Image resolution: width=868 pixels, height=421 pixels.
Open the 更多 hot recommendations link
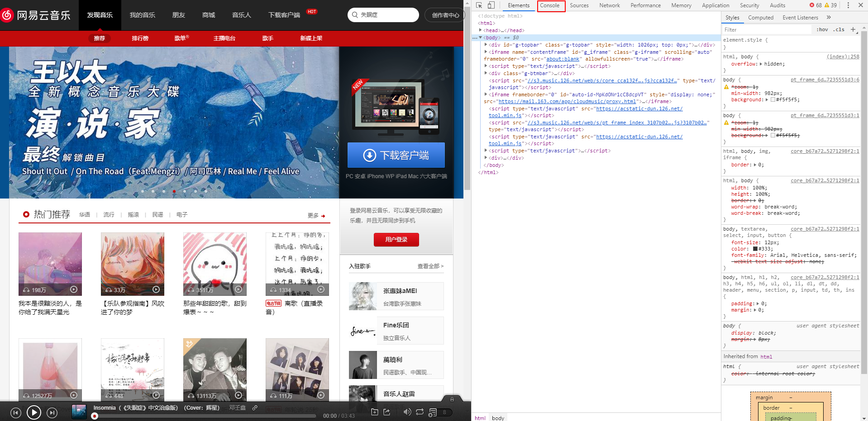click(x=316, y=216)
